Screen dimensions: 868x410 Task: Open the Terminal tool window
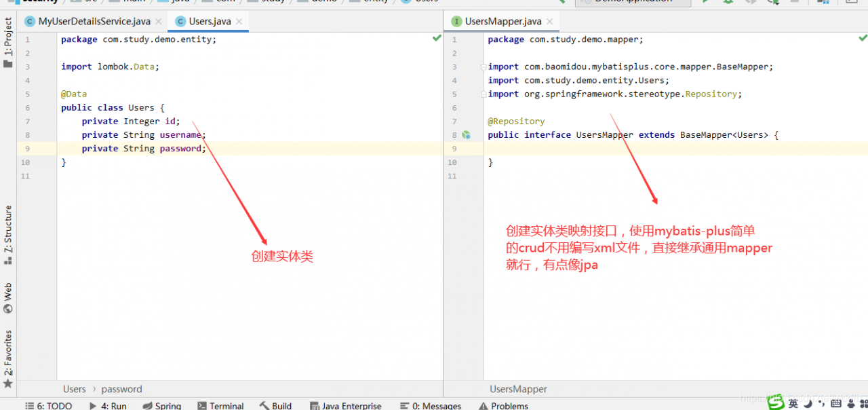coord(220,405)
